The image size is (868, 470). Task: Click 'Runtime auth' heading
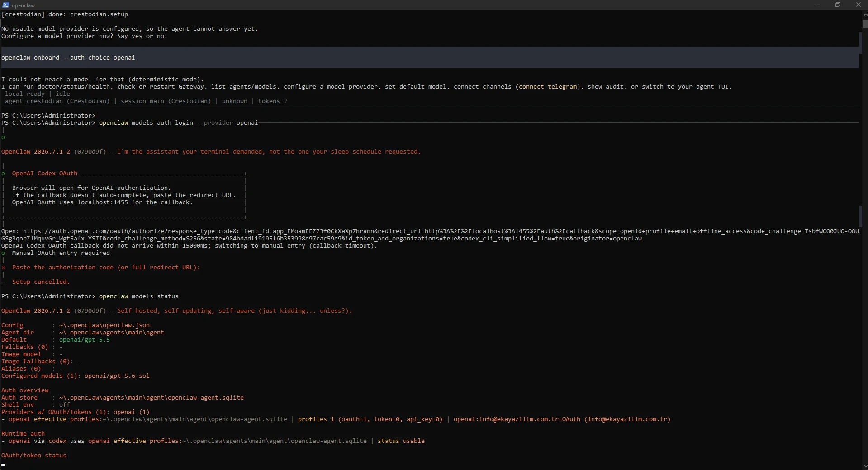23,434
